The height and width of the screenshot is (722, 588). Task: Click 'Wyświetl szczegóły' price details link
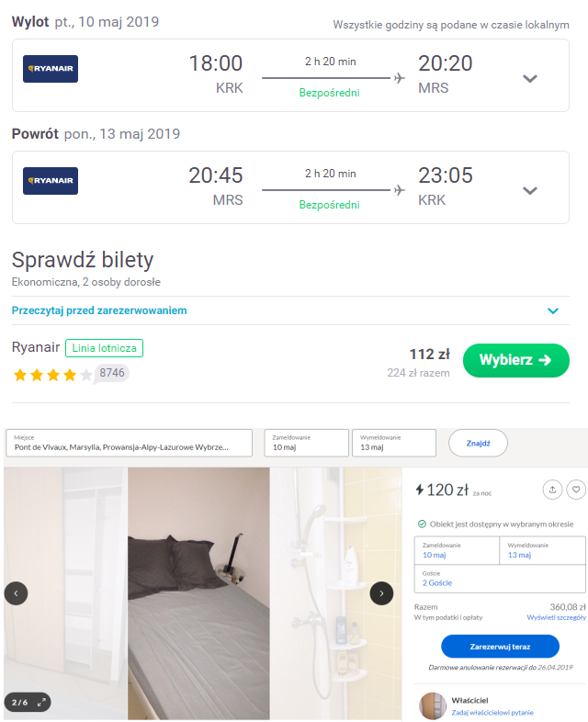coord(556,617)
